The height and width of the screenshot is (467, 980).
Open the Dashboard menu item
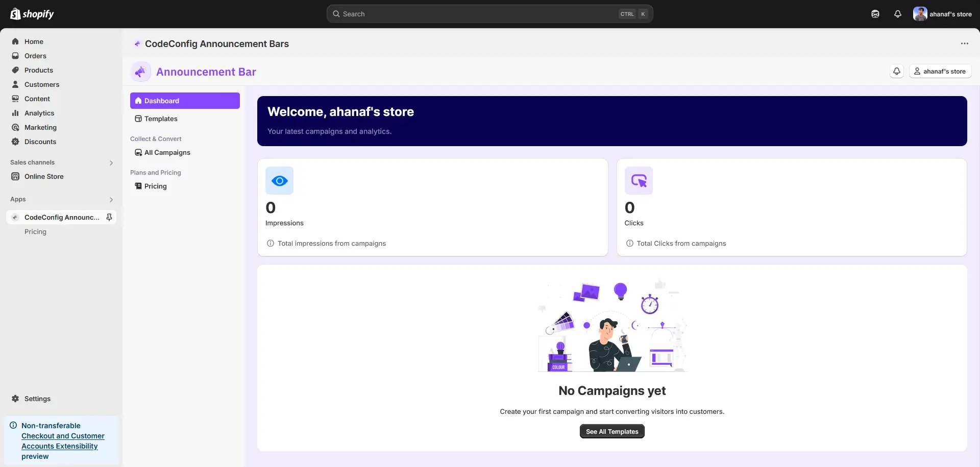click(185, 101)
